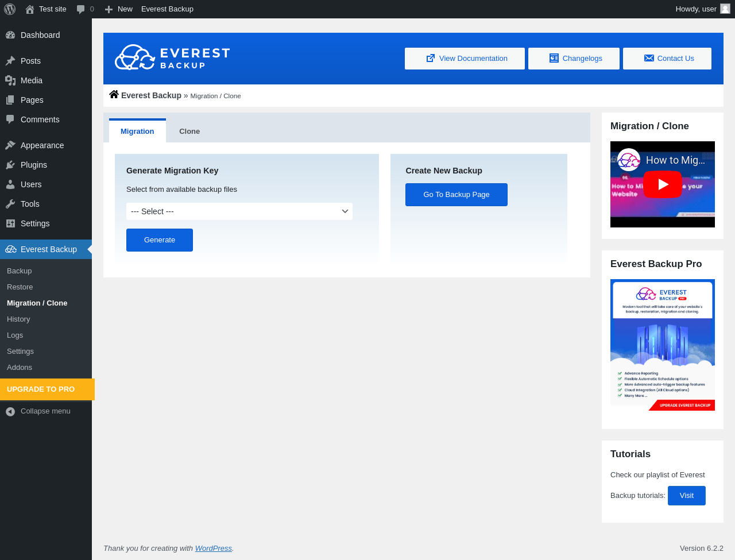Open the backup file Select dropdown
This screenshot has height=560, width=735.
(x=239, y=211)
